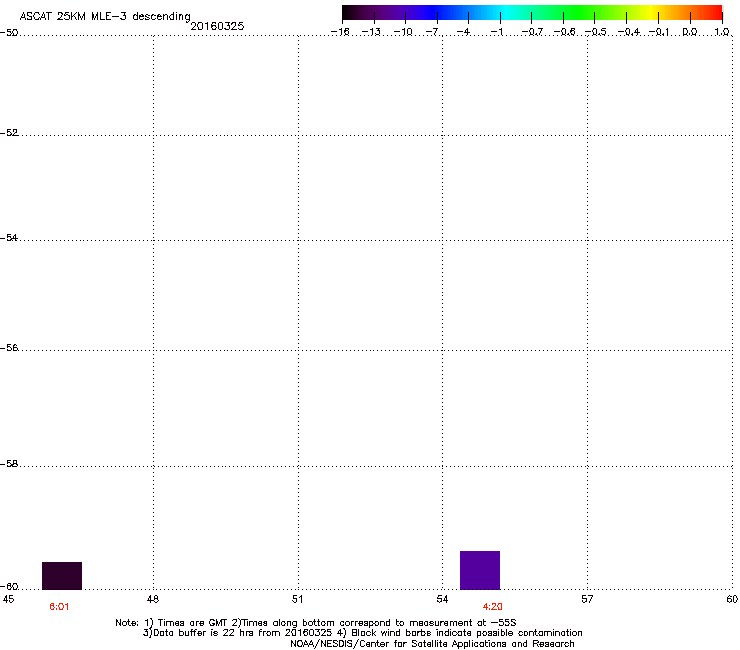Click the 60 longitude axis label
Screen dimensions: 740x650
(x=732, y=599)
